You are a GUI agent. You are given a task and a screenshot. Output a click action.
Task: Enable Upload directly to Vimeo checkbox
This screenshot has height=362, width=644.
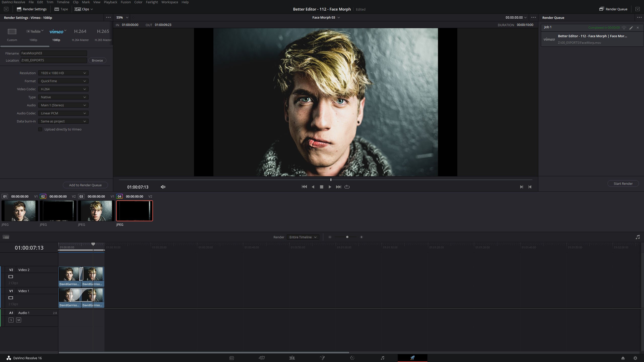(x=40, y=129)
